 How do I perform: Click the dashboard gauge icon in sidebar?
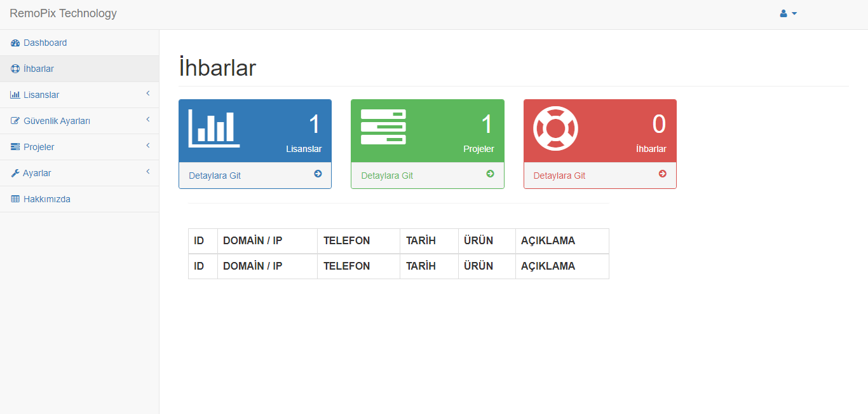[15, 43]
